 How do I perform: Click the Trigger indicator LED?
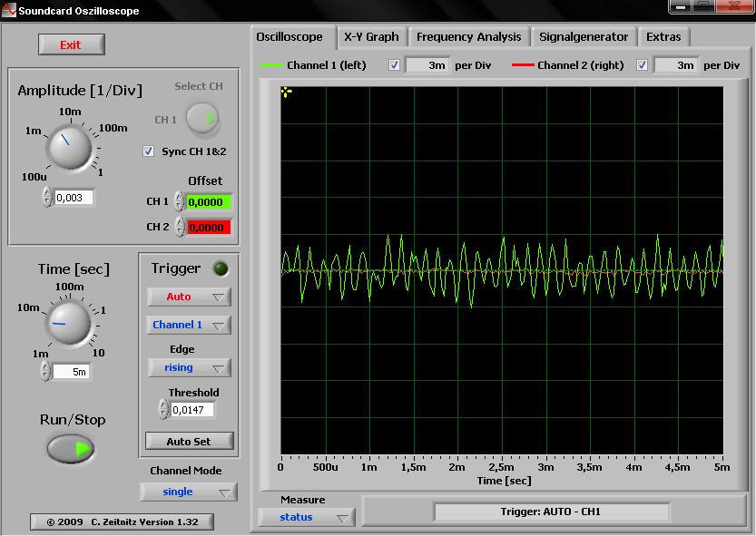coord(221,269)
